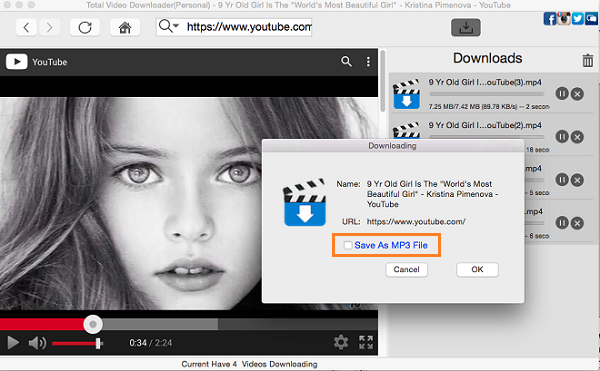Open the Twitter share icon
The height and width of the screenshot is (371, 600).
click(578, 19)
